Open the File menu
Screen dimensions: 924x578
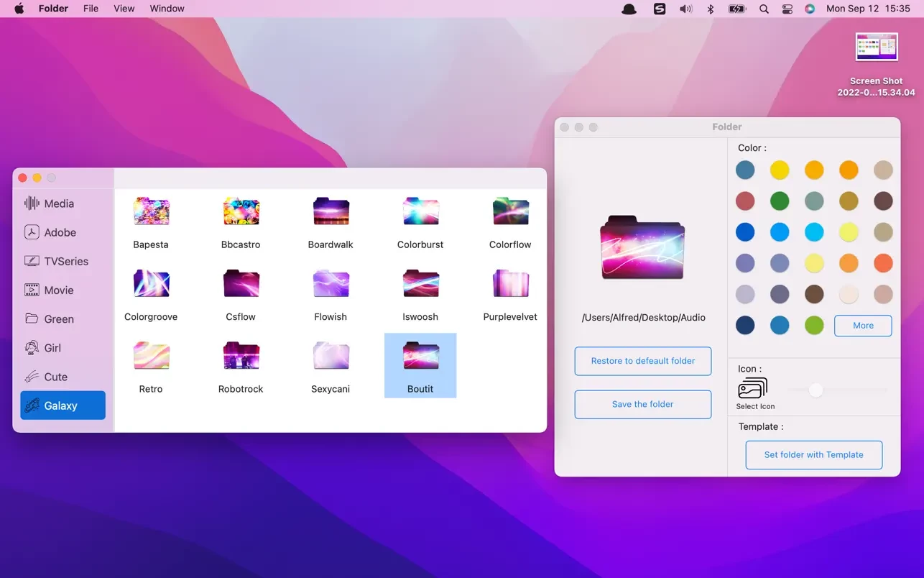91,9
